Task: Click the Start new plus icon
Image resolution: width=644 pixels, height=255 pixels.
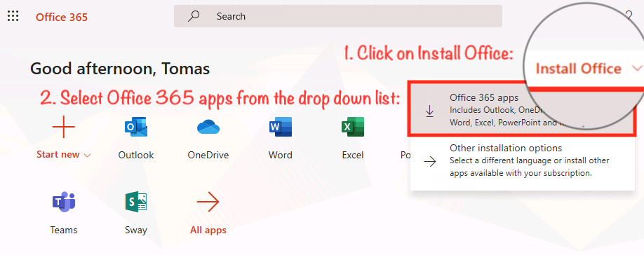Action: 64,127
